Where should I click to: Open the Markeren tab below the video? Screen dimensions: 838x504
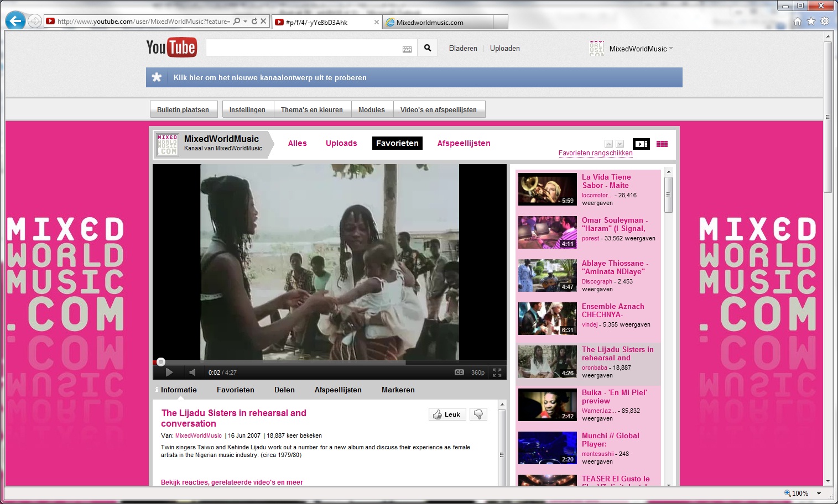(x=398, y=390)
